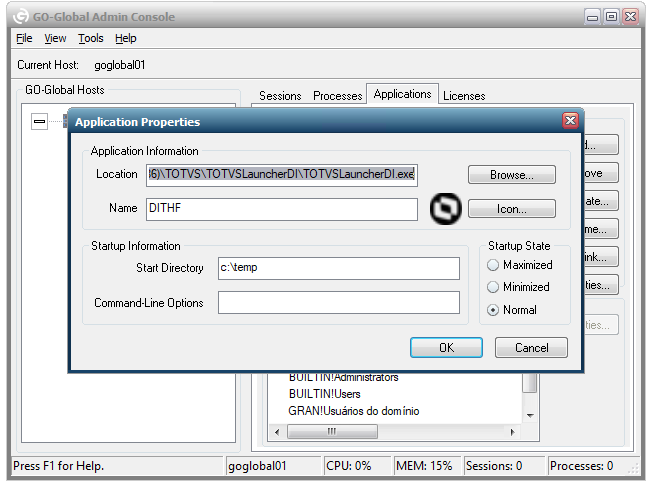Click the Icon... button

512,209
